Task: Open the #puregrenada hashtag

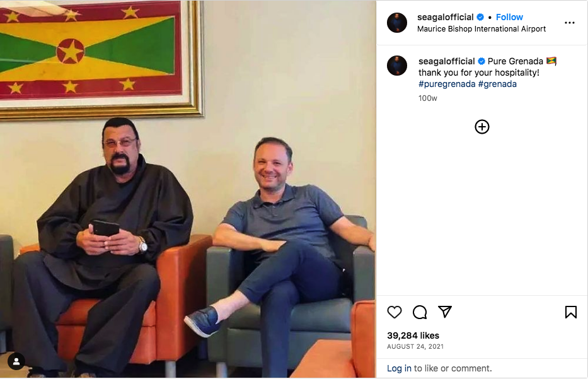Action: [x=447, y=84]
